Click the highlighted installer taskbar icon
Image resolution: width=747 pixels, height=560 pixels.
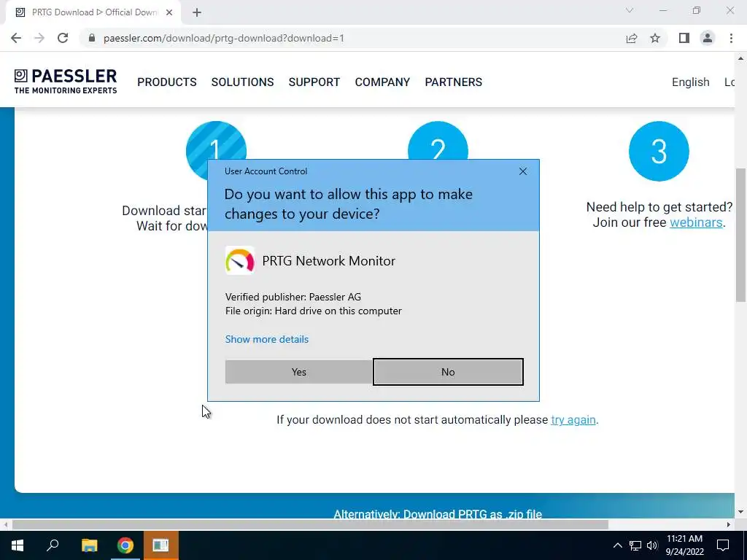(161, 545)
